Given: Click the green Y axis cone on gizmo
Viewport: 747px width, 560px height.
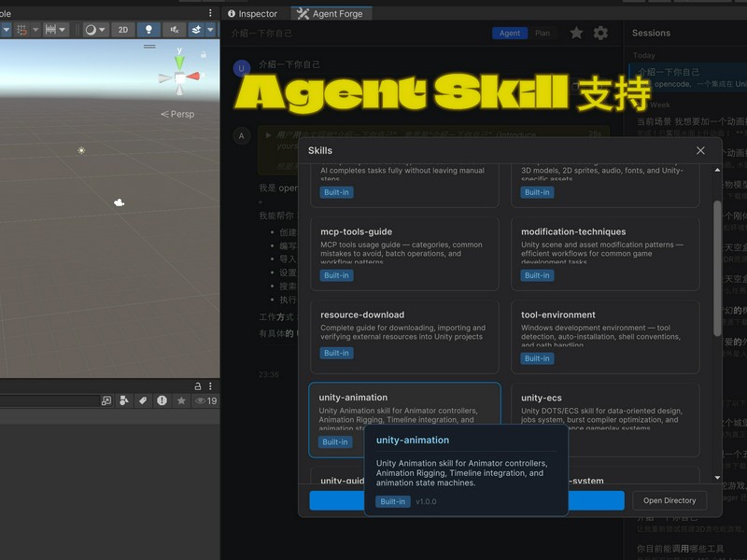Looking at the screenshot, I should click(x=179, y=62).
